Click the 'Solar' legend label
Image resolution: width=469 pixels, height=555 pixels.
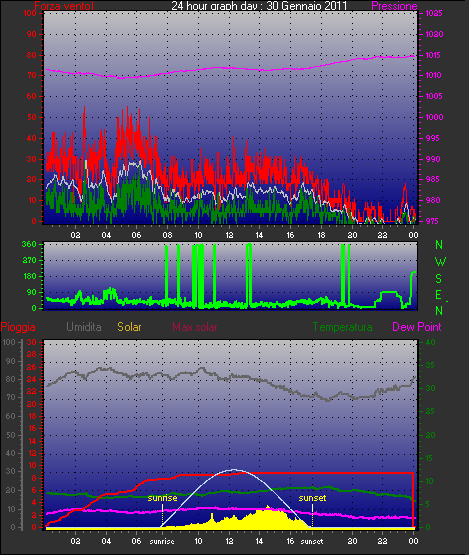129,327
